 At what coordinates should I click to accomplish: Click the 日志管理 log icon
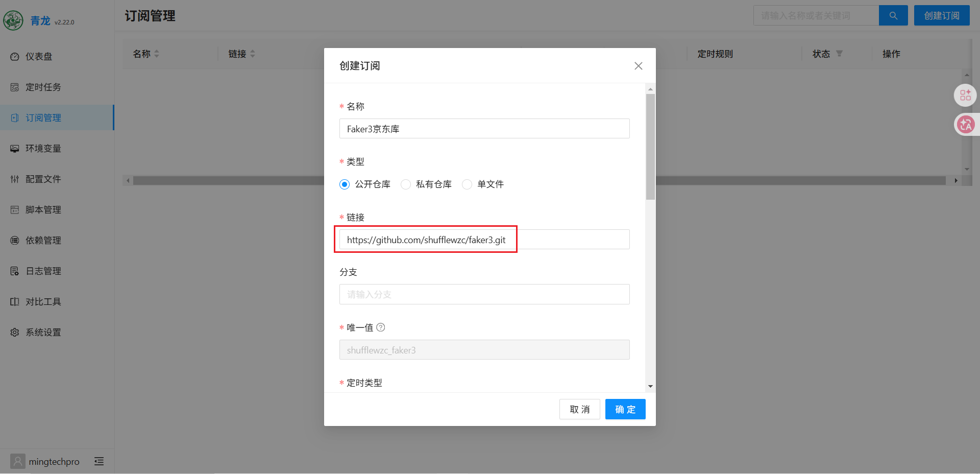tap(15, 271)
